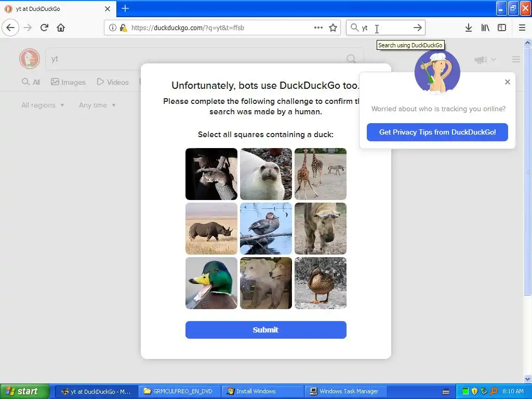This screenshot has height=399, width=532.
Task: Open the Firefox home page
Action: coord(61,28)
